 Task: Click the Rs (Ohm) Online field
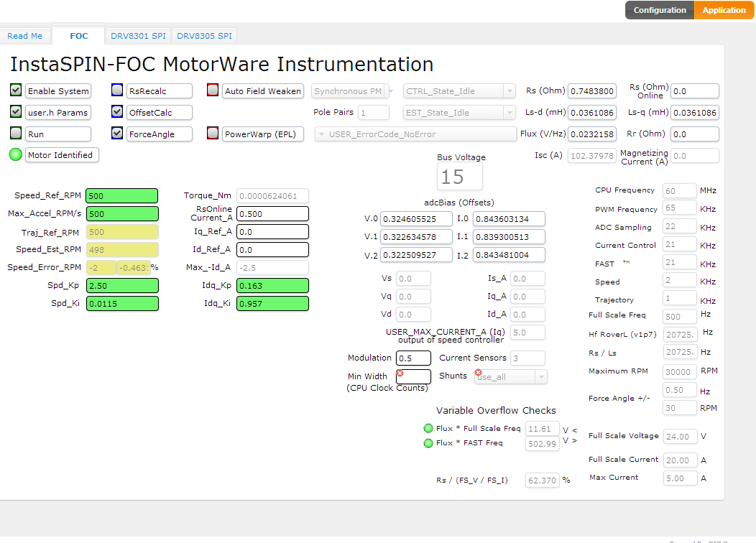(x=695, y=91)
